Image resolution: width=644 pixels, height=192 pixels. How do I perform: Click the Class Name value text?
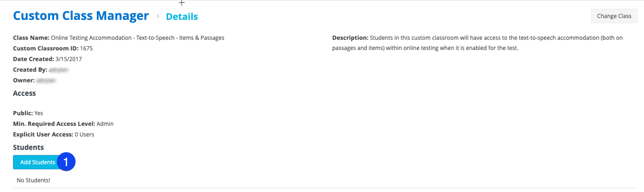[138, 38]
